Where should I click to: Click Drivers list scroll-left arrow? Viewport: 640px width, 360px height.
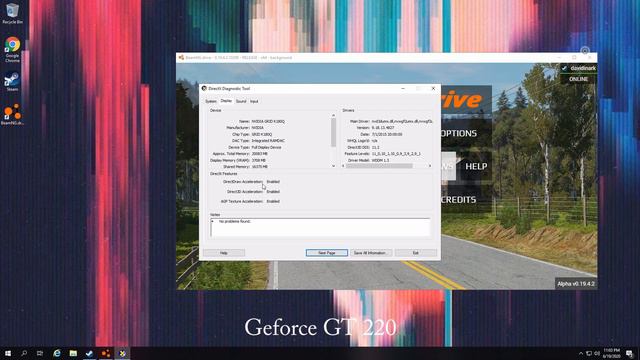343,166
